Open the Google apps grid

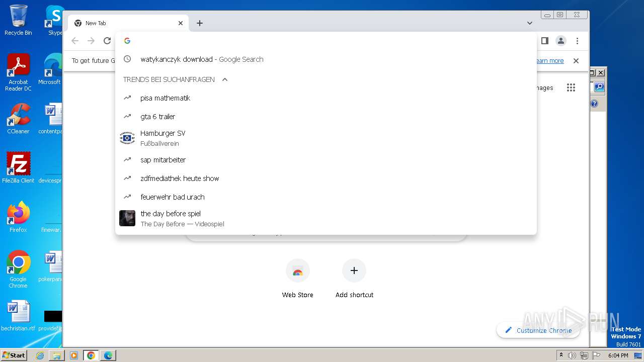571,87
